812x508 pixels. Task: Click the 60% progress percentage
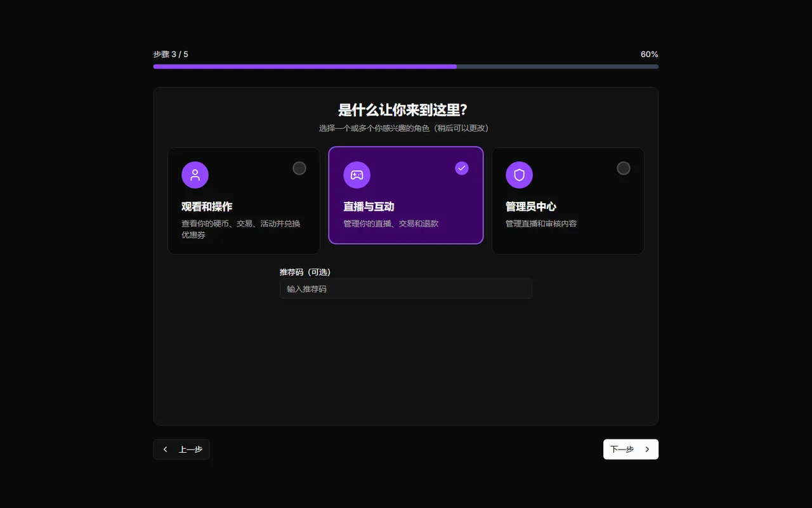pos(650,54)
